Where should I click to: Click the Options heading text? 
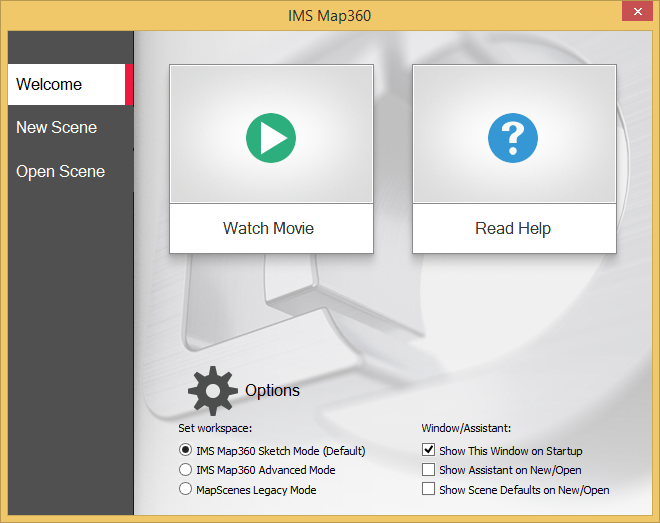click(272, 390)
